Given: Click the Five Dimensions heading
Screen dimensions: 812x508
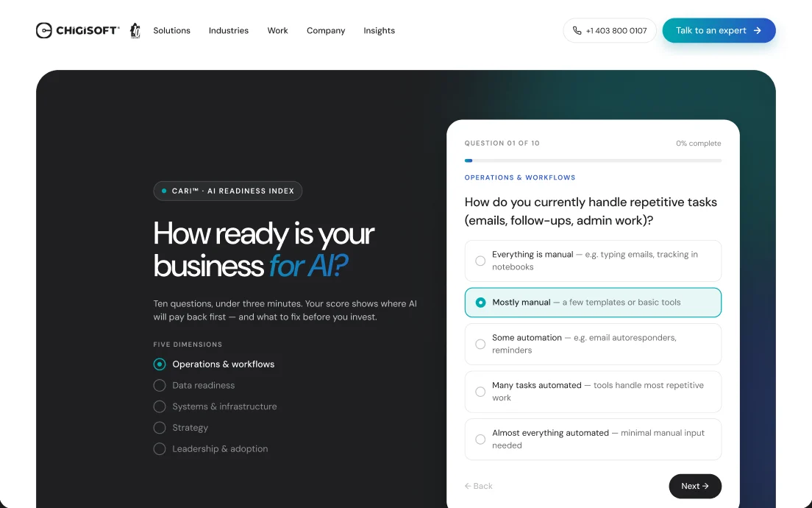Looking at the screenshot, I should (188, 345).
